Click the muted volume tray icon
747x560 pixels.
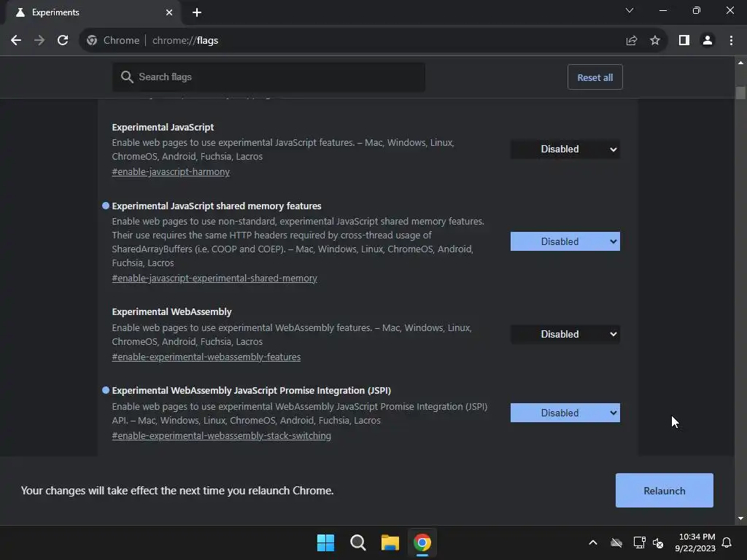(x=659, y=542)
